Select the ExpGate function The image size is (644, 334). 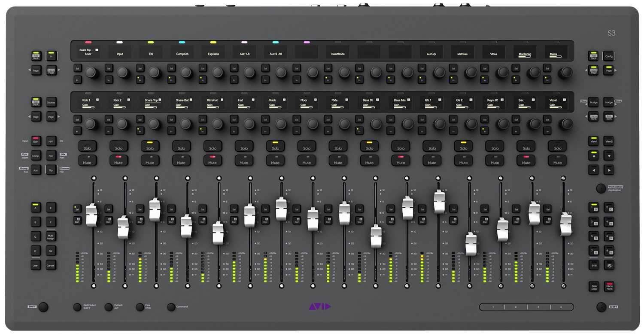point(213,53)
